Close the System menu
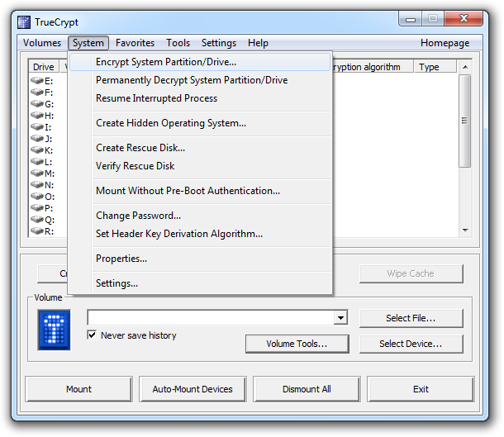The height and width of the screenshot is (437, 504). click(x=88, y=43)
